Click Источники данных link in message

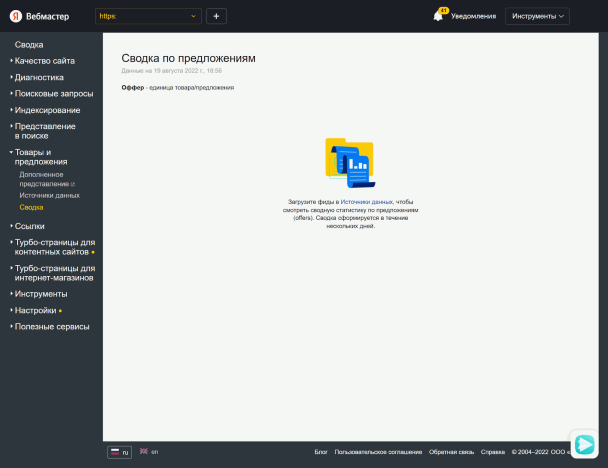point(366,201)
